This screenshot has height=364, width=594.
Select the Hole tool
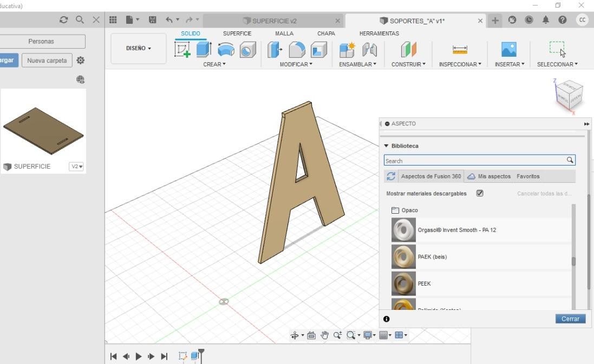pos(248,50)
